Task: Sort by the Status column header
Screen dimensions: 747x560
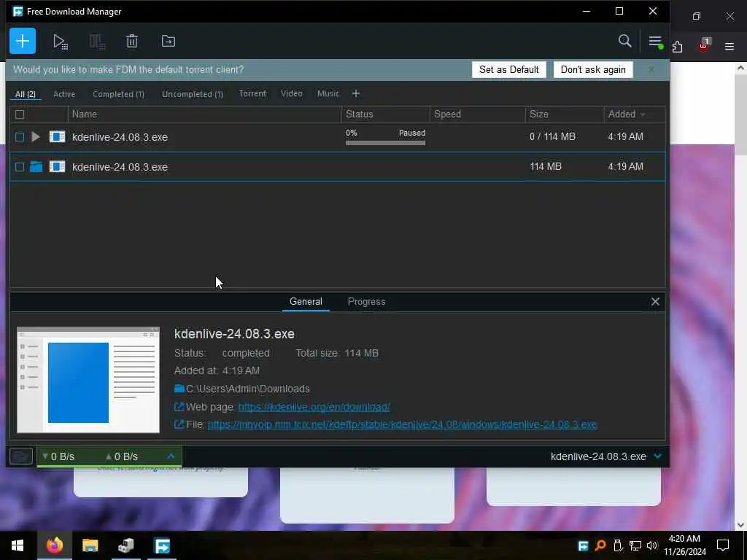Action: 385,114
